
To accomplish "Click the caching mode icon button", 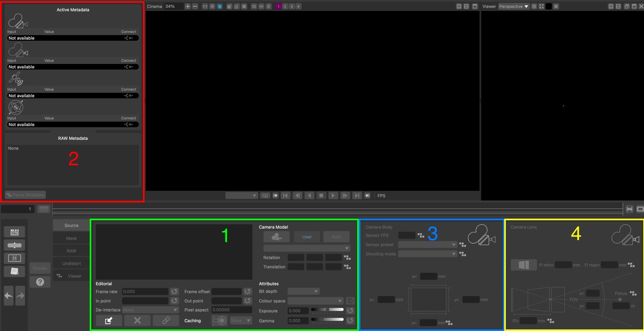I will (x=219, y=320).
